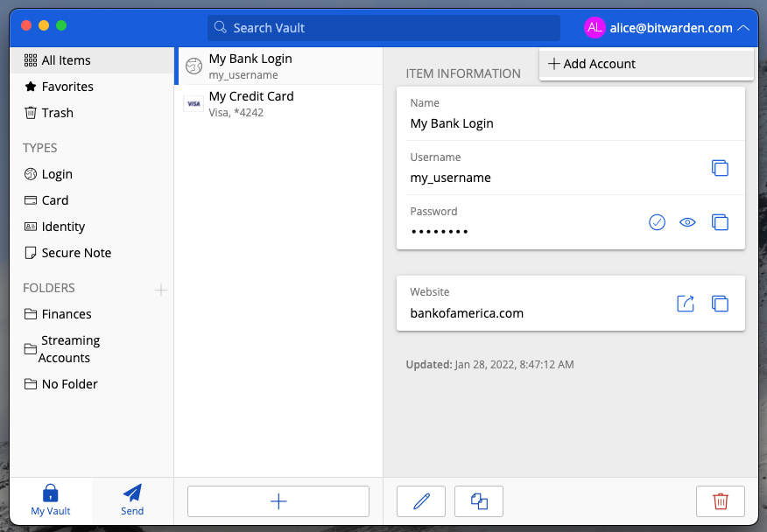
Task: Click the AL account avatar
Action: tap(595, 27)
